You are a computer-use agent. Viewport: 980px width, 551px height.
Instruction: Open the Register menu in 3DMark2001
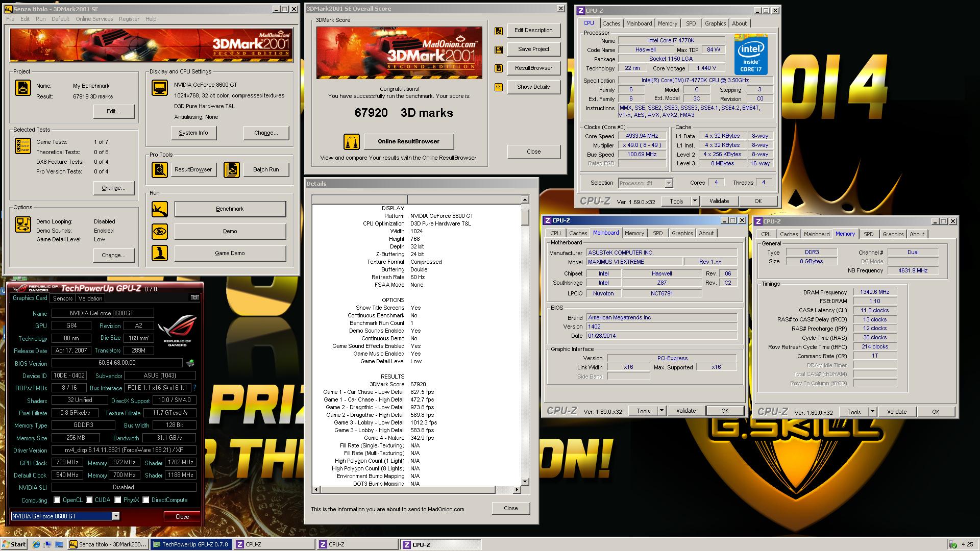129,19
